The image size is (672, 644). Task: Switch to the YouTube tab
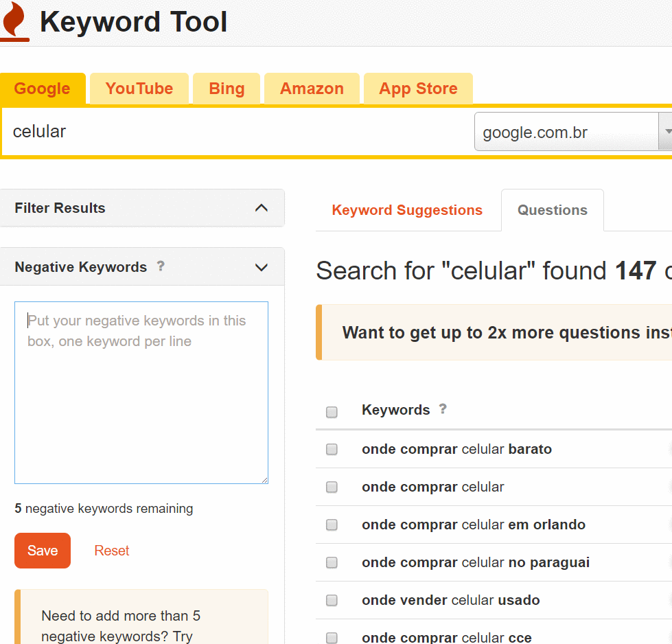point(139,89)
